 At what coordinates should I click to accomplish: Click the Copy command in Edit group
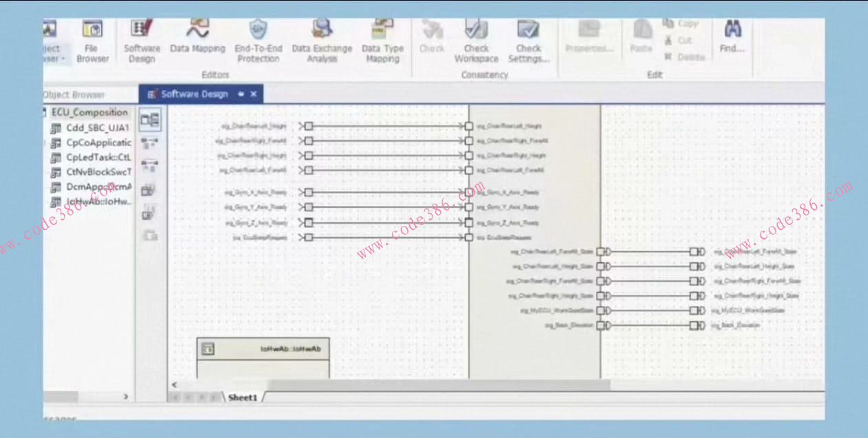click(x=681, y=23)
